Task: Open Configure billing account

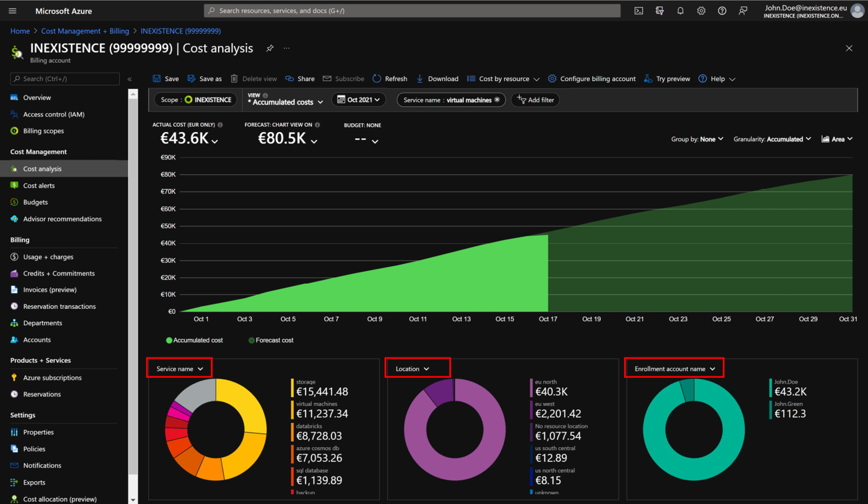Action: pyautogui.click(x=592, y=79)
